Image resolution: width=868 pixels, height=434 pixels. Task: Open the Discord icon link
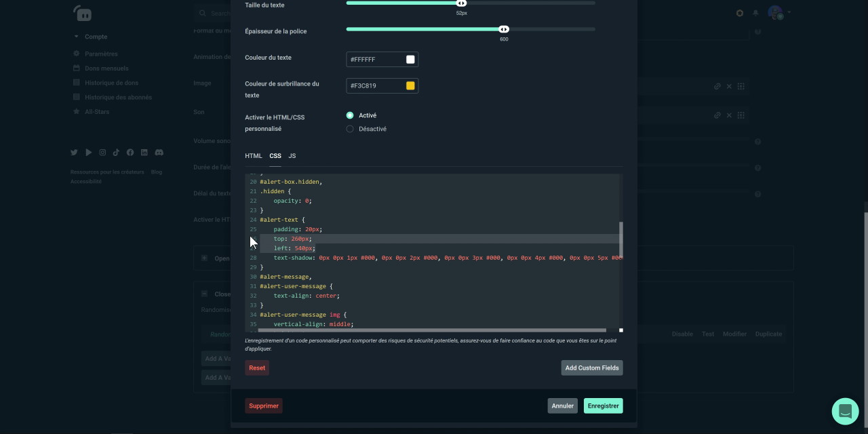tap(159, 153)
